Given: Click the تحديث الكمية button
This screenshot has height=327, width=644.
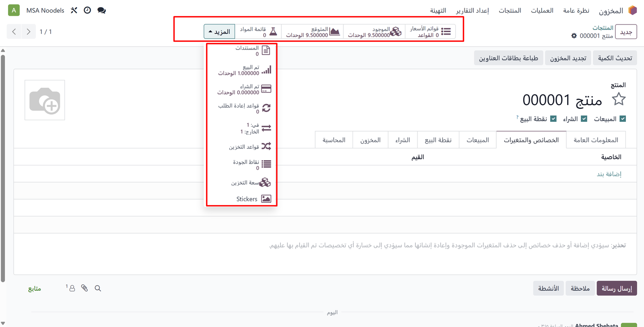Looking at the screenshot, I should coord(615,58).
